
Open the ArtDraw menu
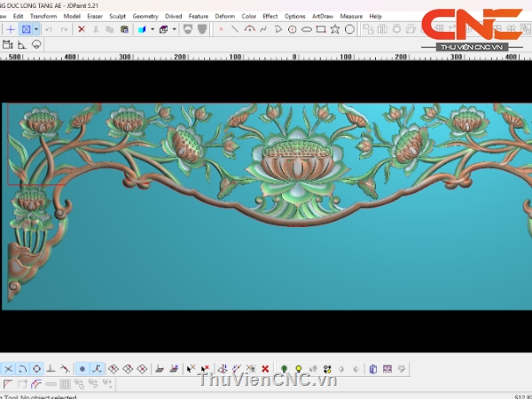(x=322, y=16)
